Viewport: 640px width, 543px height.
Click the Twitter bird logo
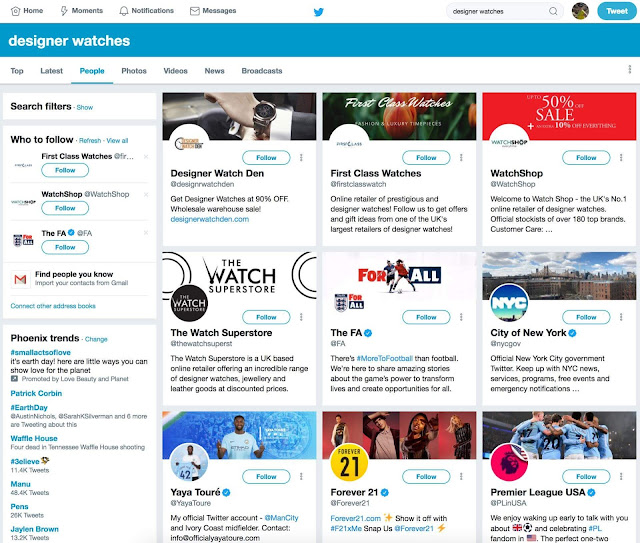click(x=319, y=12)
